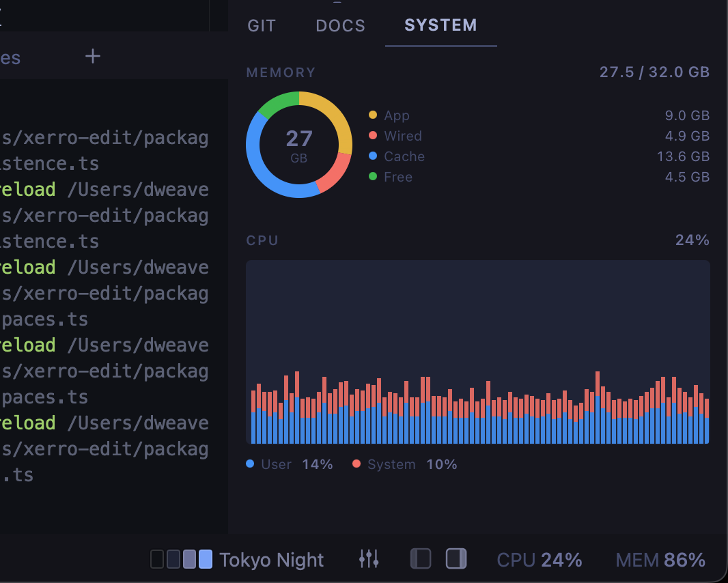Click the System 10% legend label
728x583 pixels.
click(404, 464)
